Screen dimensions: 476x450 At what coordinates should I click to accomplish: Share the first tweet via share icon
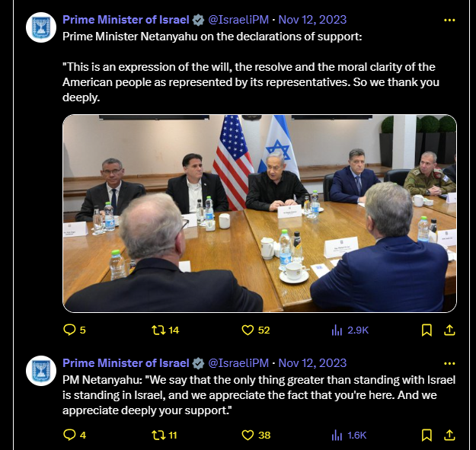pos(449,330)
